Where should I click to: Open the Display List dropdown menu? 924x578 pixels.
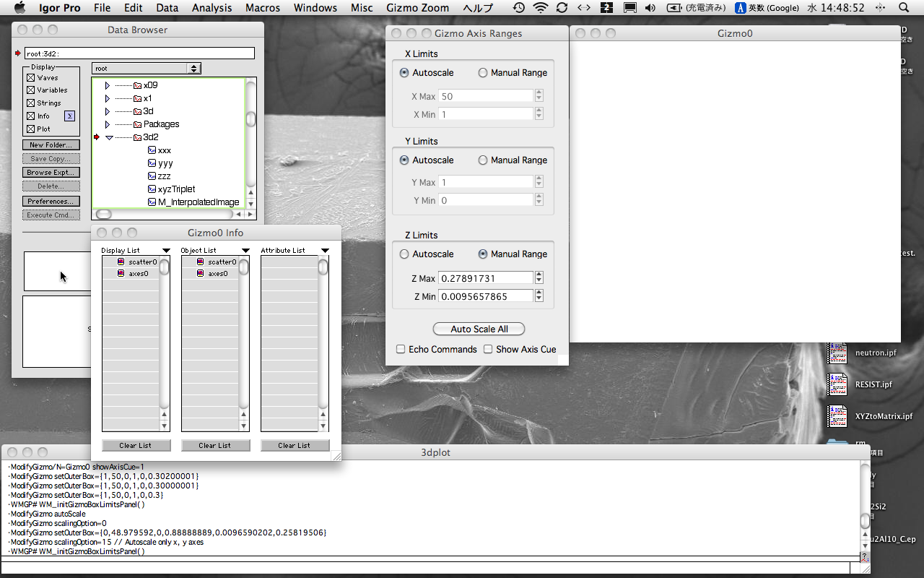coord(166,251)
